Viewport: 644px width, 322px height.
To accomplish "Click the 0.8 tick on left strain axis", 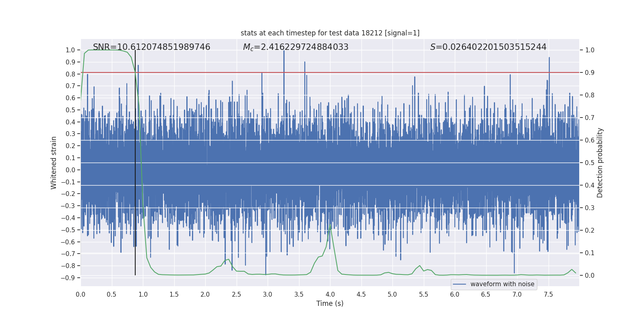I will pos(70,74).
